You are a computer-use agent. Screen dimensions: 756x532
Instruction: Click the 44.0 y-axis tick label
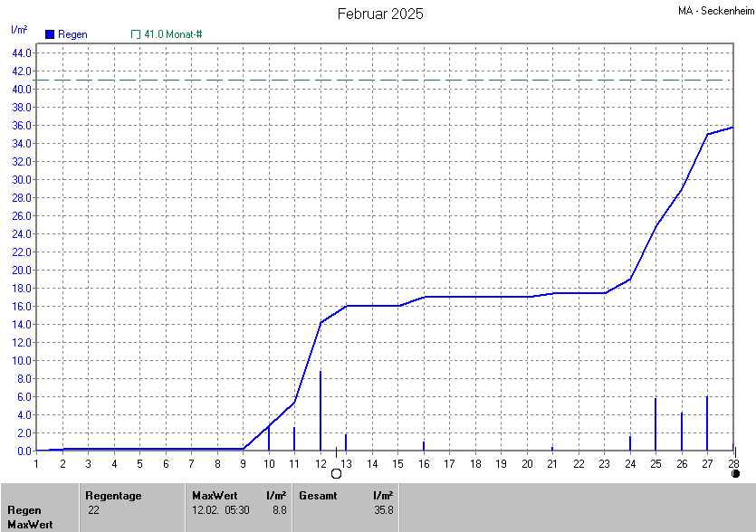tap(22, 52)
